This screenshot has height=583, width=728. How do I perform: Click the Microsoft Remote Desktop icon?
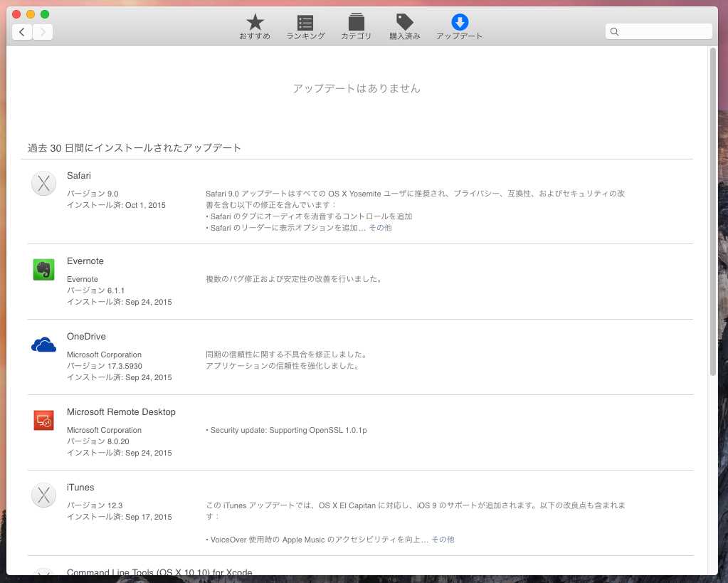tap(43, 421)
